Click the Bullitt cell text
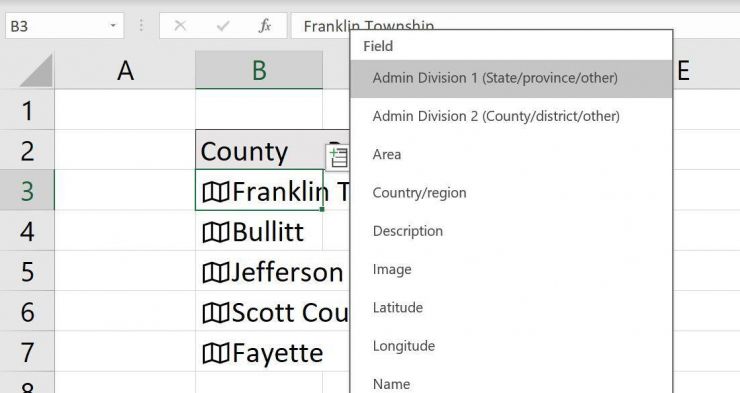This screenshot has width=740, height=393. coord(268,232)
